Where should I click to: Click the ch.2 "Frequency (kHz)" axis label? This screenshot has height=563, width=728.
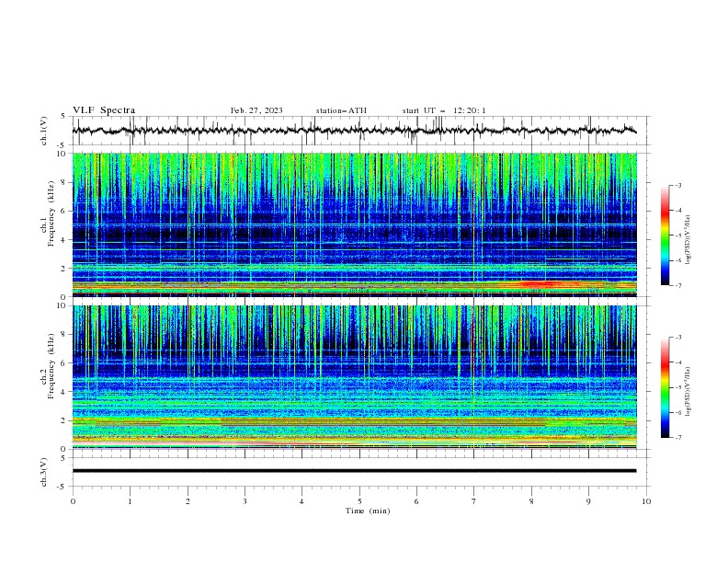[x=51, y=365]
